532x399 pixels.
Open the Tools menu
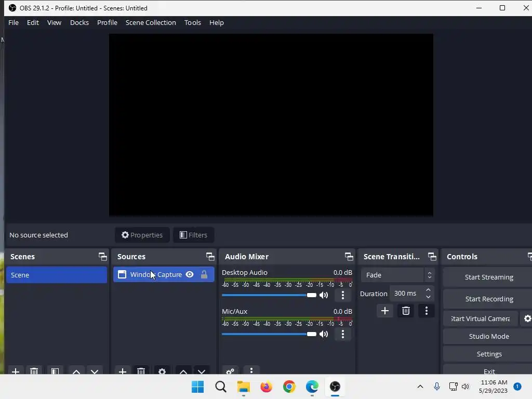pyautogui.click(x=193, y=22)
